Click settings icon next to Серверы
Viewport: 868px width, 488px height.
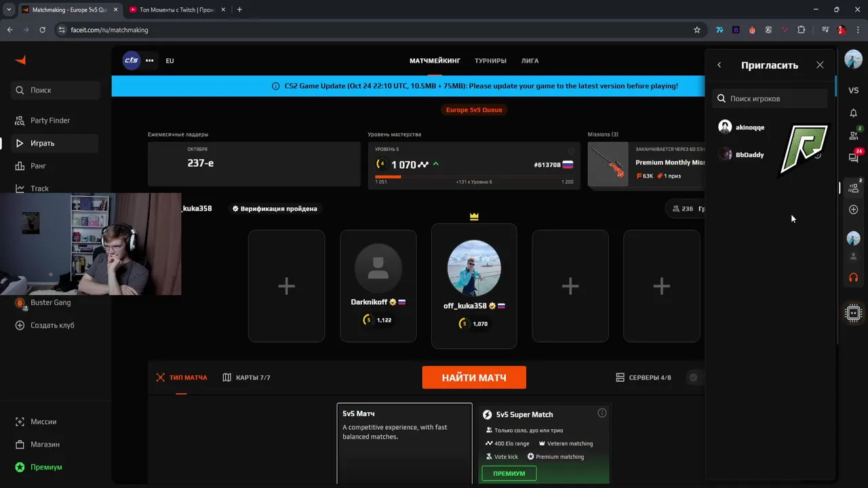(x=693, y=378)
